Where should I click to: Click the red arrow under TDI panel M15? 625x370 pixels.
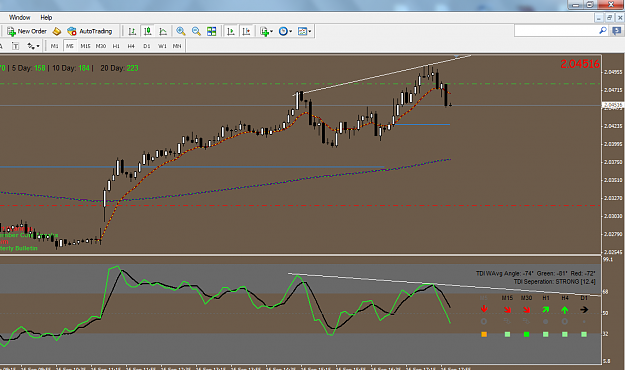click(x=507, y=309)
